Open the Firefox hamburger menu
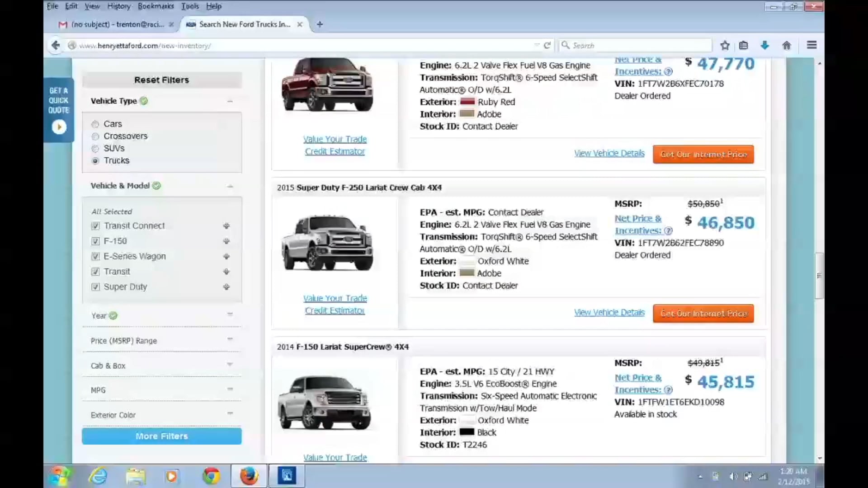Screen dimensions: 868x488 coord(811,45)
